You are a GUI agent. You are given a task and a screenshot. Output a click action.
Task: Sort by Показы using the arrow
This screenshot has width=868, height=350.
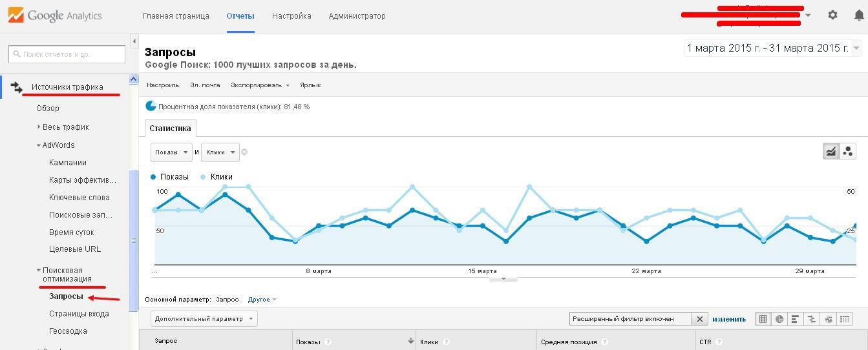click(410, 341)
